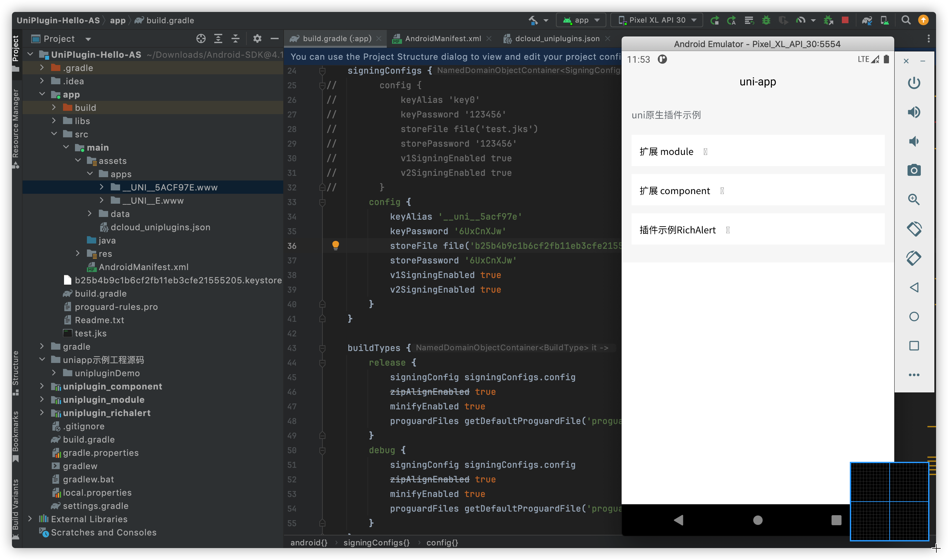Select the .keystore file in project tree
Screen dimensions: 948x560
pyautogui.click(x=173, y=280)
